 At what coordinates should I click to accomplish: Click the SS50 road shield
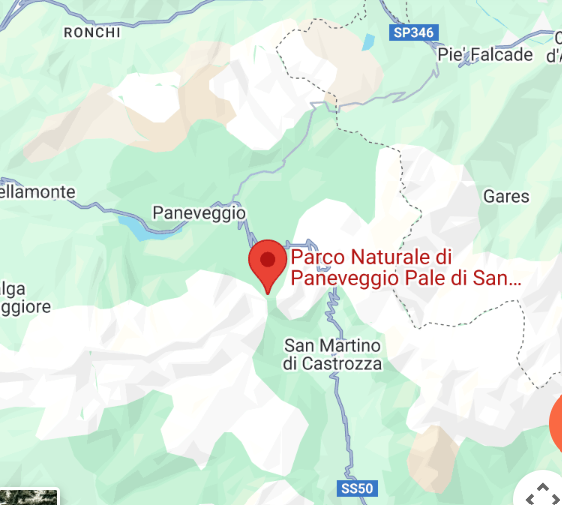click(x=357, y=488)
